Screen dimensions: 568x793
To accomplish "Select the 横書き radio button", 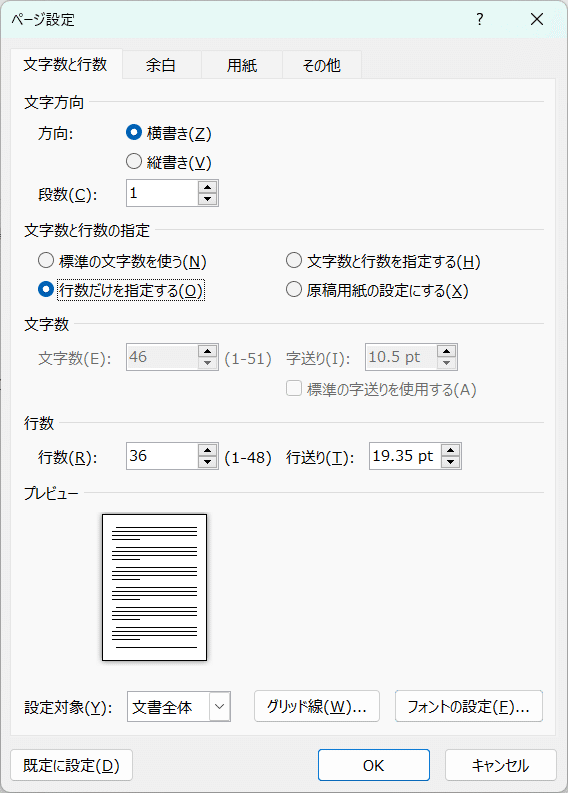I will pos(134,133).
